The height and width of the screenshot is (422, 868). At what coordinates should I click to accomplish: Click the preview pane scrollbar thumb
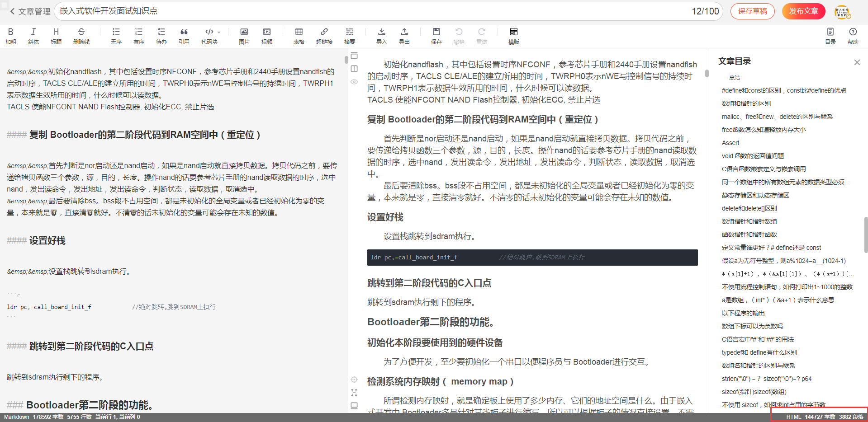click(x=707, y=73)
